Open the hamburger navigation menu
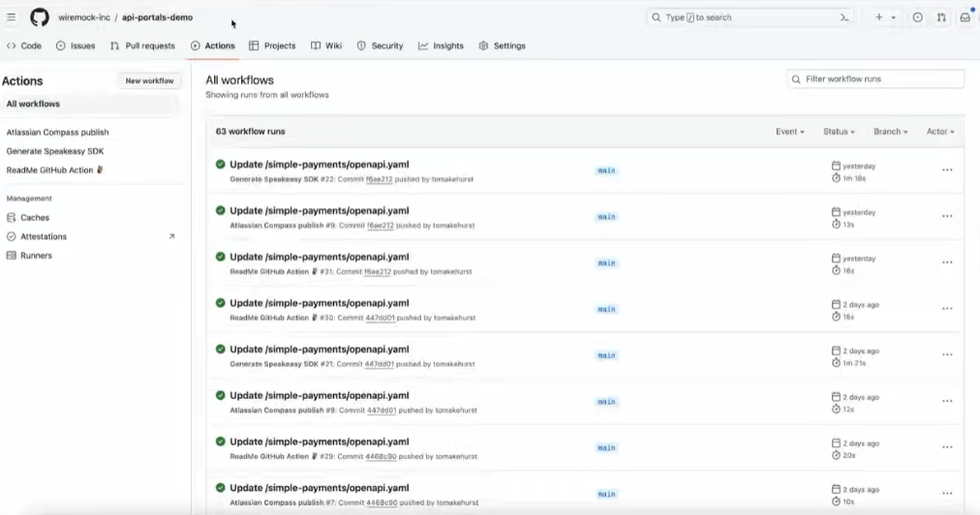Image resolution: width=980 pixels, height=515 pixels. 12,17
